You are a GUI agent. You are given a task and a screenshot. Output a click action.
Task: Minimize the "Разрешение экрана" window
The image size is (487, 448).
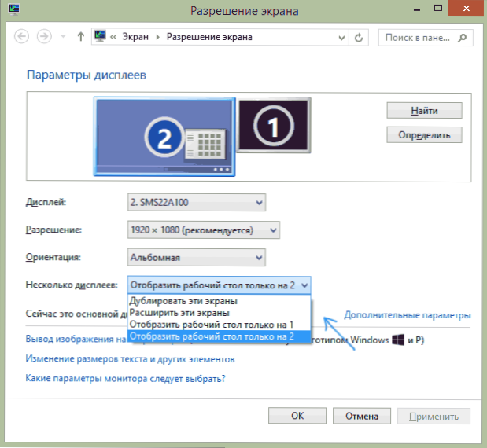(417, 9)
